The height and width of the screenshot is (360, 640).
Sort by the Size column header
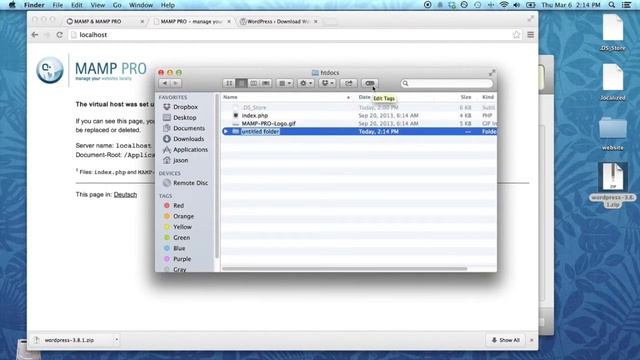[466, 97]
